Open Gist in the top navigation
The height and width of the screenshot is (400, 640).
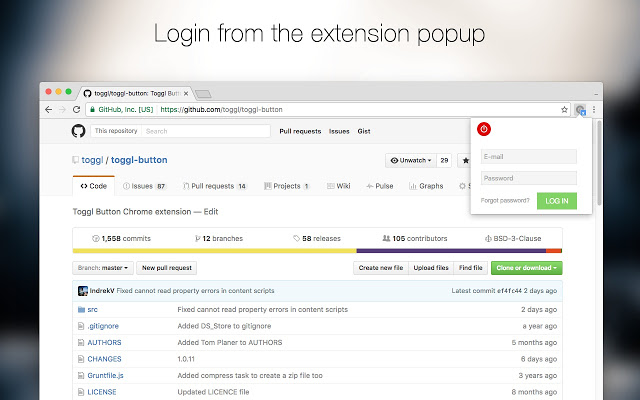click(x=364, y=131)
